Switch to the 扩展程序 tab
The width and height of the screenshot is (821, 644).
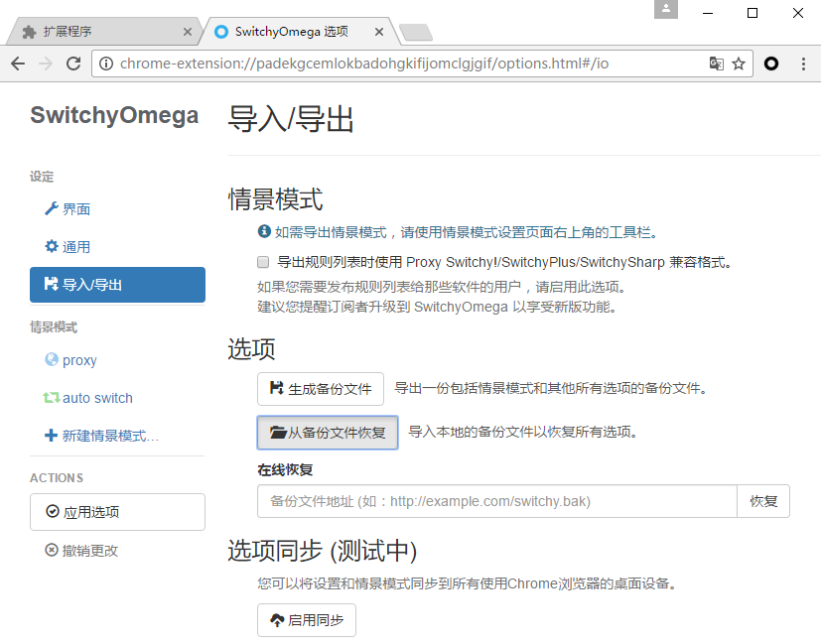104,32
